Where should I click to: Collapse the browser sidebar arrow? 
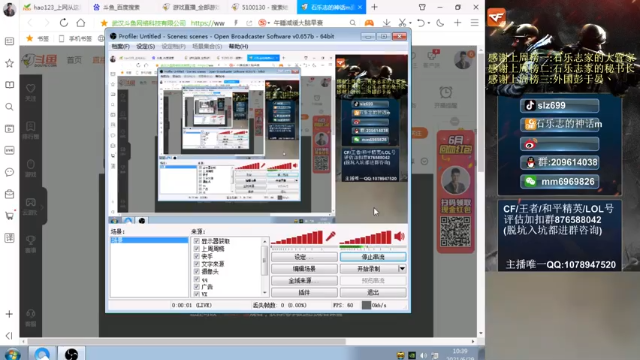pos(9,336)
